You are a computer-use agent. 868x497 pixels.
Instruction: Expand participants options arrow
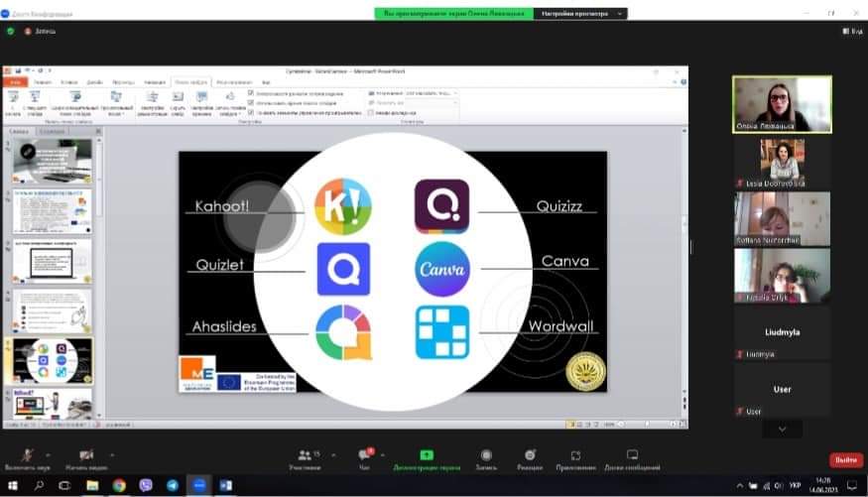(x=333, y=455)
